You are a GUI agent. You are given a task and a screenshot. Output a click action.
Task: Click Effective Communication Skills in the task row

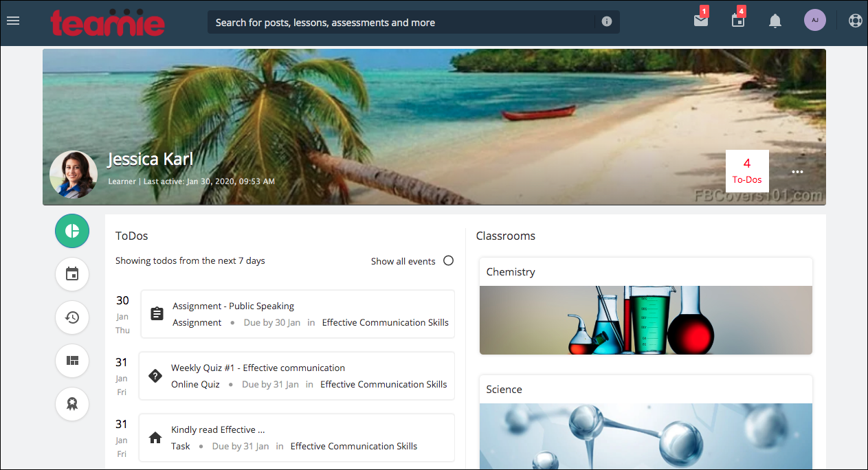[x=354, y=446]
